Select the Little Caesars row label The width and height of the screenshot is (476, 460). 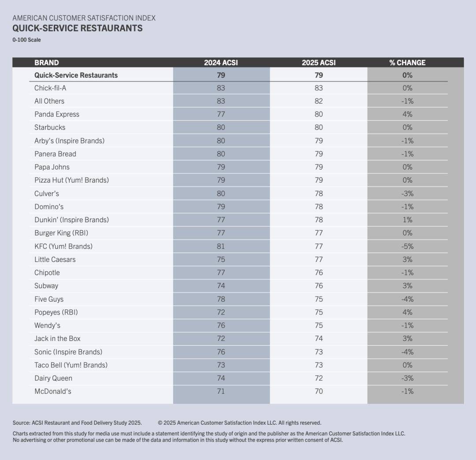pyautogui.click(x=55, y=259)
